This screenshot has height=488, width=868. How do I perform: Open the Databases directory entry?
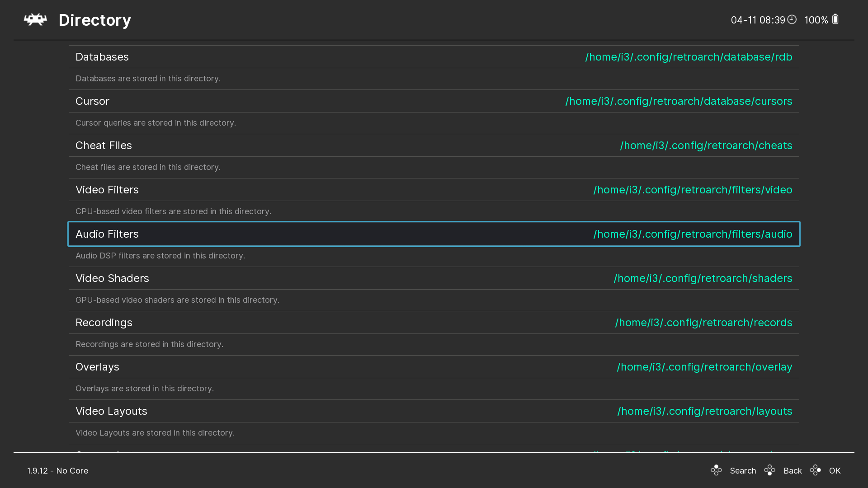(x=102, y=57)
